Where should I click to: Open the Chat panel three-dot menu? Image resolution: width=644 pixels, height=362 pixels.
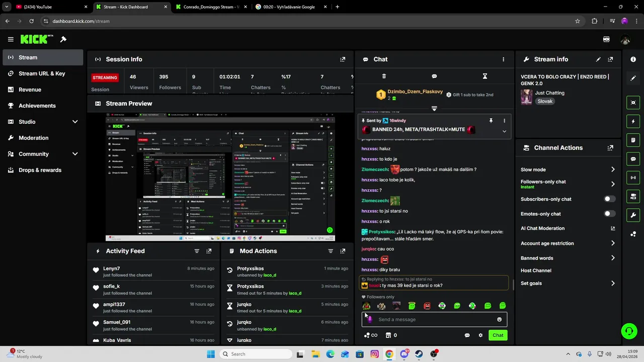(x=503, y=59)
